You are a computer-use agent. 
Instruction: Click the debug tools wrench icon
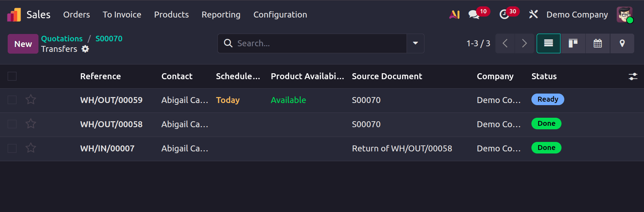pos(533,15)
